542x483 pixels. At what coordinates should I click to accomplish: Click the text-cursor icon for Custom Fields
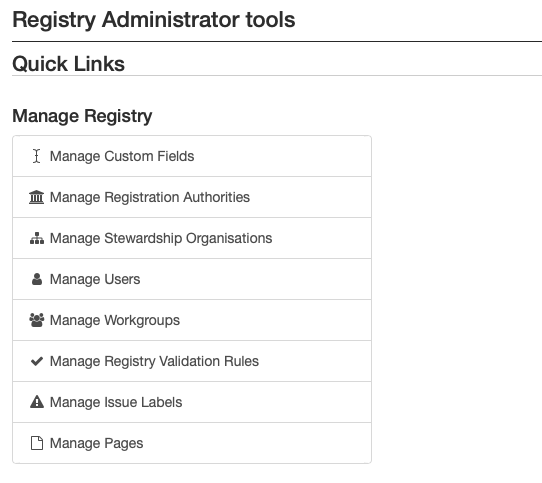tap(37, 156)
